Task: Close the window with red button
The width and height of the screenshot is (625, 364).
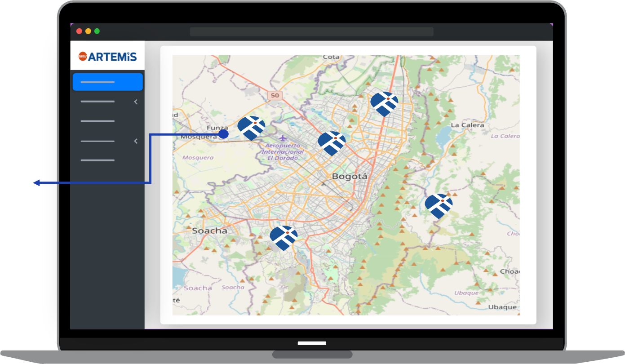Action: pyautogui.click(x=79, y=31)
